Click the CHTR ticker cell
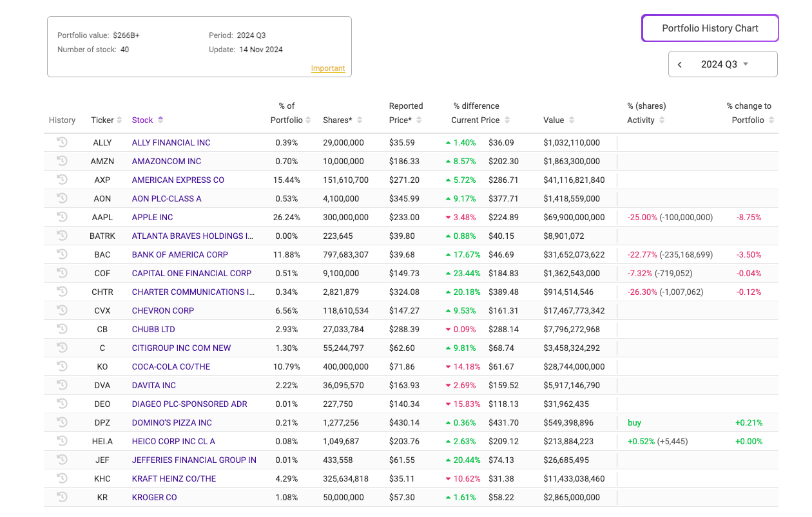Image resolution: width=812 pixels, height=517 pixels. coord(102,292)
